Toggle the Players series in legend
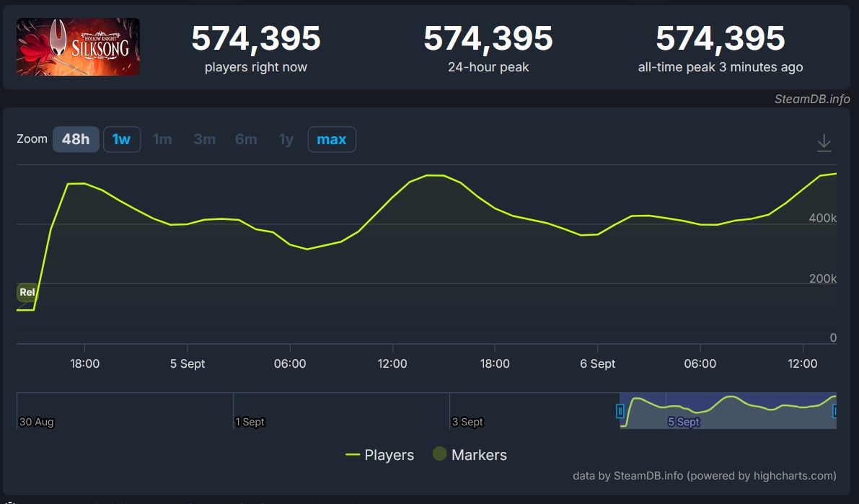Screen dimensions: 859x504 coord(379,455)
